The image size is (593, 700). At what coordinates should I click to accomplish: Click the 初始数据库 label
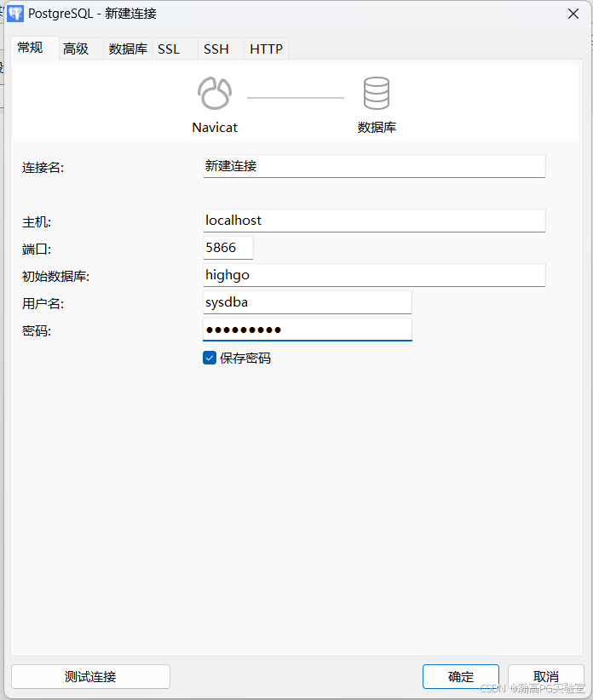pos(56,277)
